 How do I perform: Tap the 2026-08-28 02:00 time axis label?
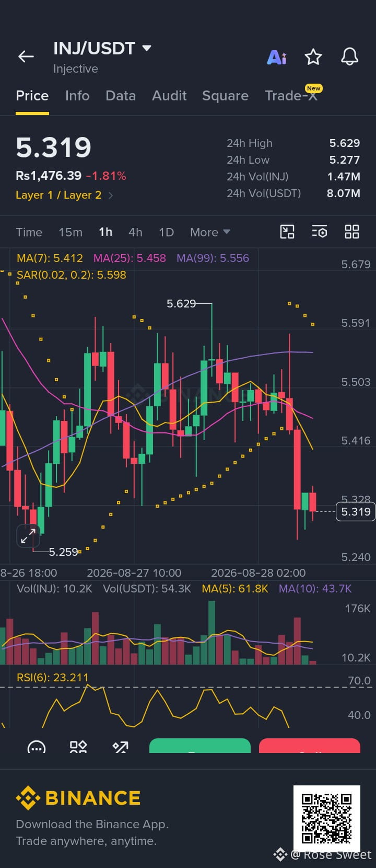tap(258, 573)
